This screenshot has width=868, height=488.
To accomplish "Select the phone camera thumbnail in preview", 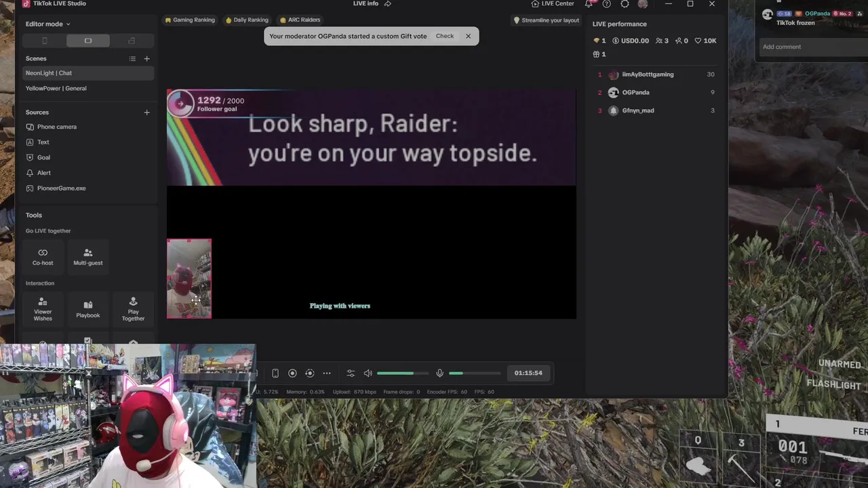I will tap(189, 279).
